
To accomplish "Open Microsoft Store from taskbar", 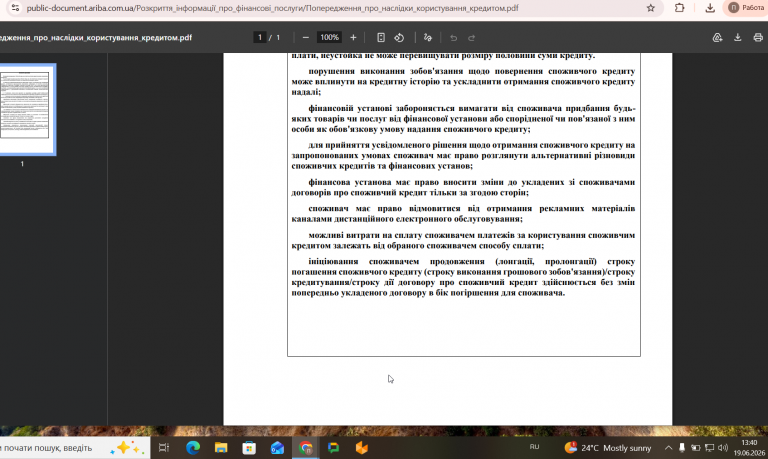I will (x=249, y=448).
